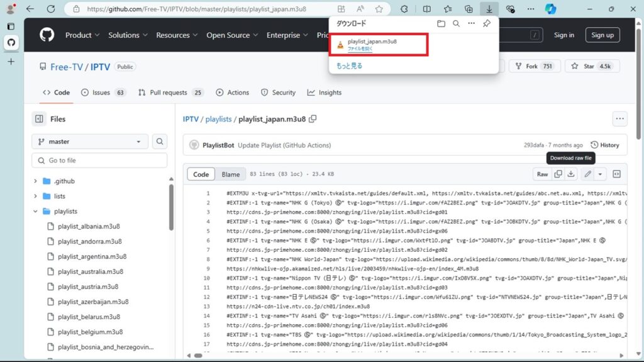Open the Enterprise dropdown menu
Viewport: 644px width, 362px height.
[287, 35]
